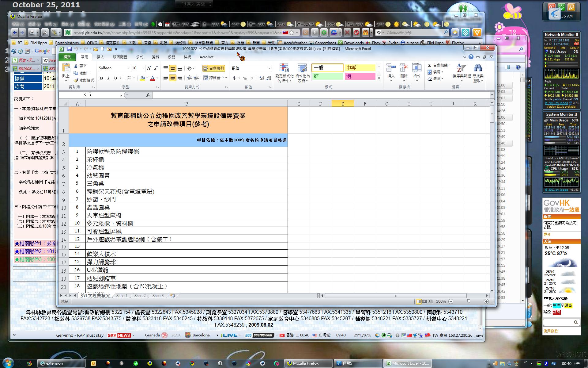Click Mozilla Firefox taskbar button
The width and height of the screenshot is (588, 368).
pos(308,363)
